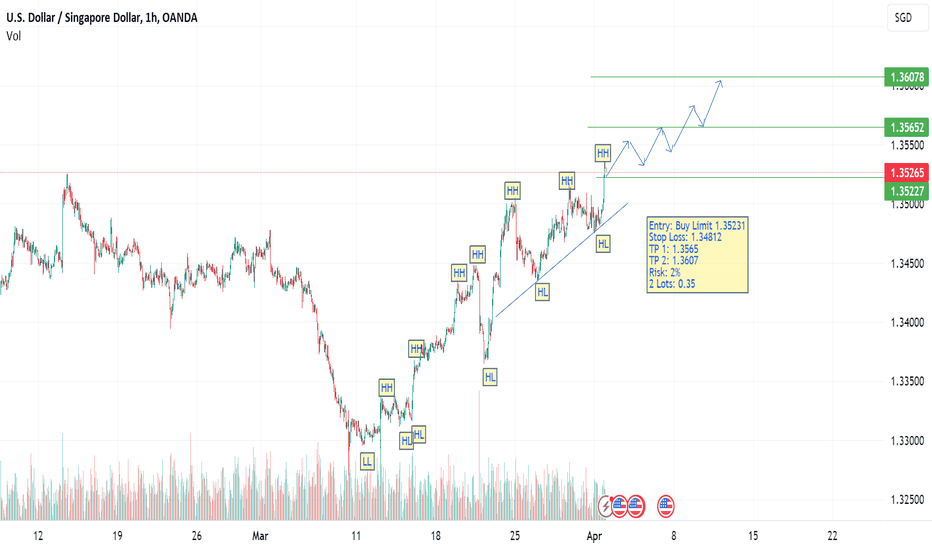
Task: Select the green horizontal line at 1.35652
Action: coord(736,127)
